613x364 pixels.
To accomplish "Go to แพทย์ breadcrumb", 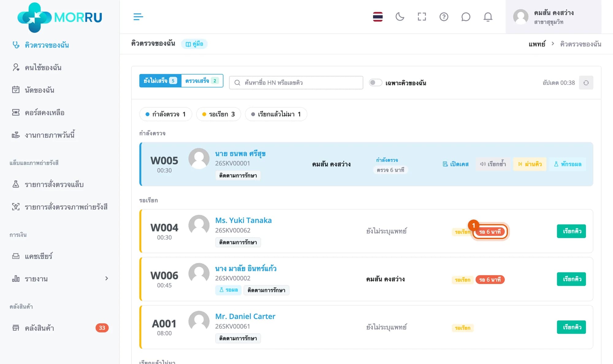I will [x=537, y=44].
